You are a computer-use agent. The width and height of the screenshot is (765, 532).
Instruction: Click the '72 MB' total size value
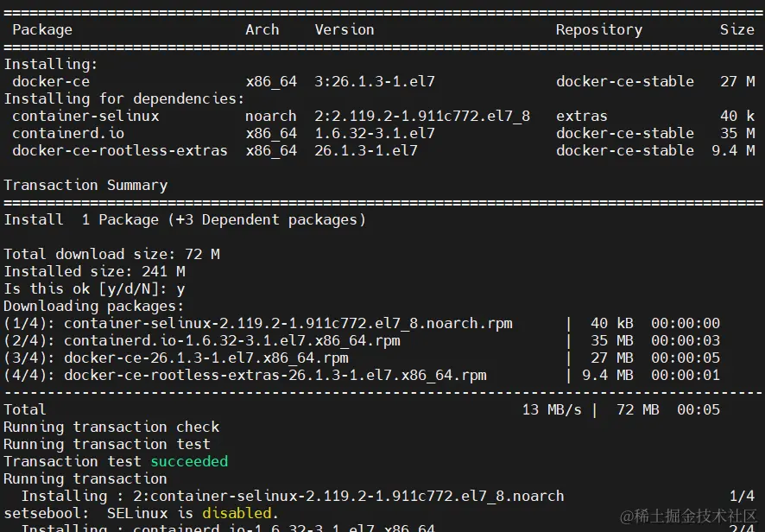[638, 410]
